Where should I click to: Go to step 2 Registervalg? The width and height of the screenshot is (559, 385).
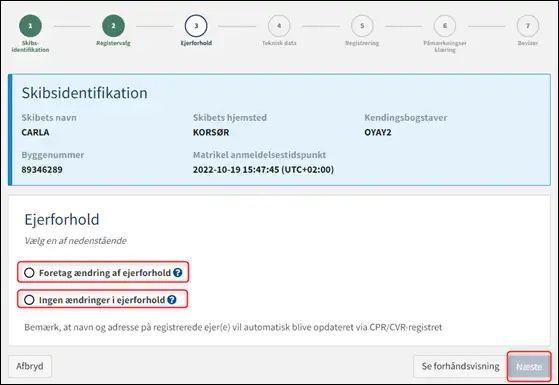pyautogui.click(x=113, y=26)
